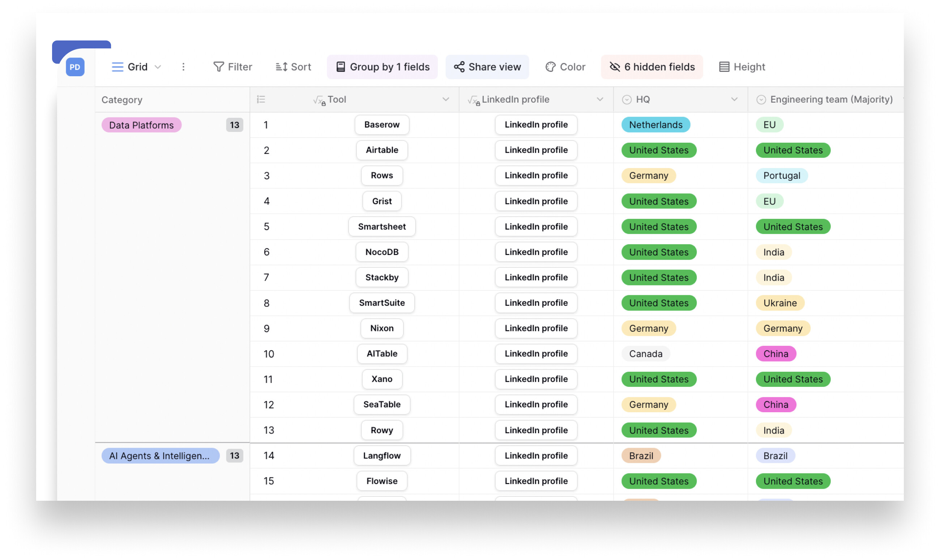Select the Netherlands HQ color tag
The width and height of the screenshot is (940, 560).
point(655,125)
